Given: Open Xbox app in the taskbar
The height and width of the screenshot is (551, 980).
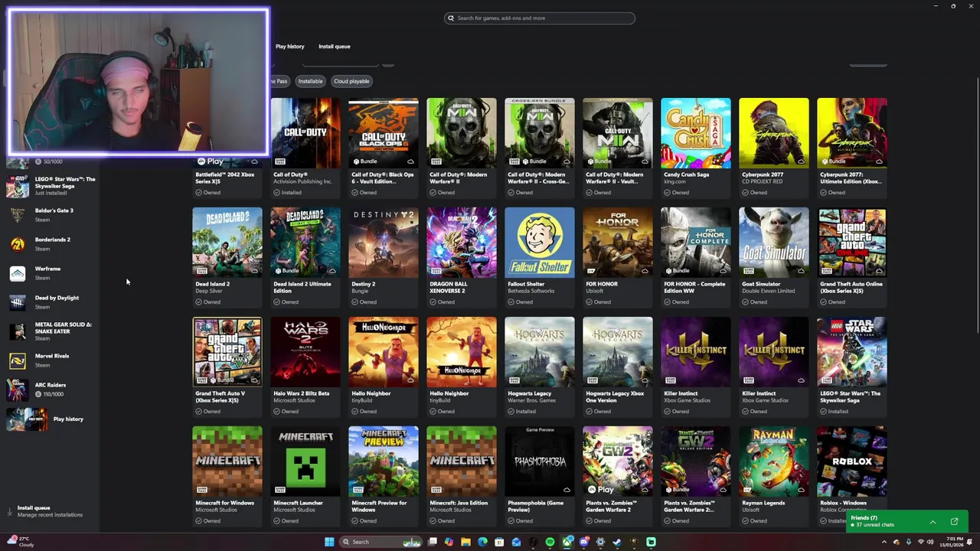Looking at the screenshot, I should click(567, 542).
